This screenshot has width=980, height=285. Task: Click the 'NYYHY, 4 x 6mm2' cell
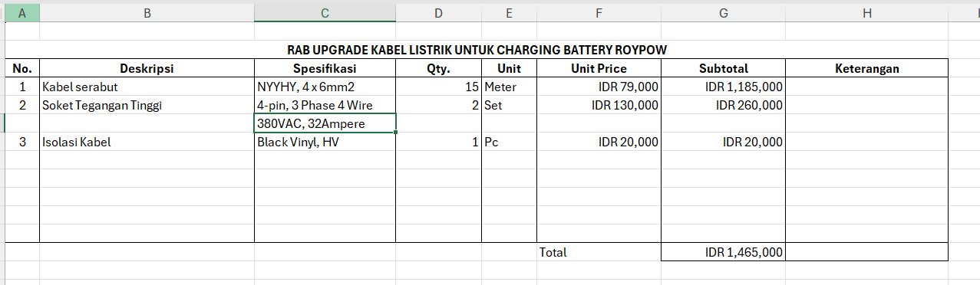325,87
